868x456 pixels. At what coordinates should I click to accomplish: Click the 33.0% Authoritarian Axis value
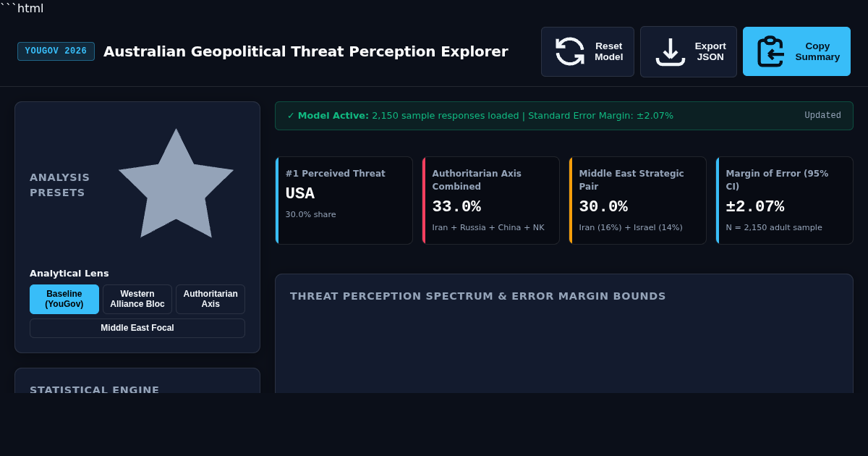click(x=456, y=207)
